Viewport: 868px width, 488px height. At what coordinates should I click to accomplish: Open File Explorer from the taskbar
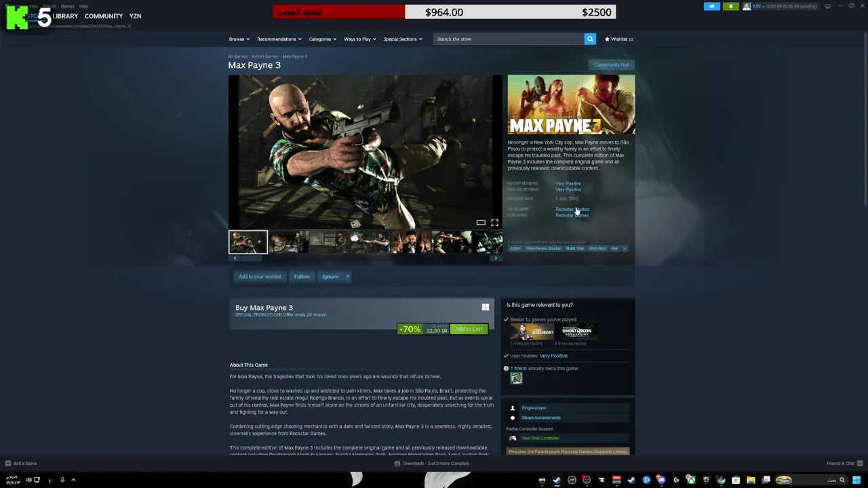tap(751, 480)
